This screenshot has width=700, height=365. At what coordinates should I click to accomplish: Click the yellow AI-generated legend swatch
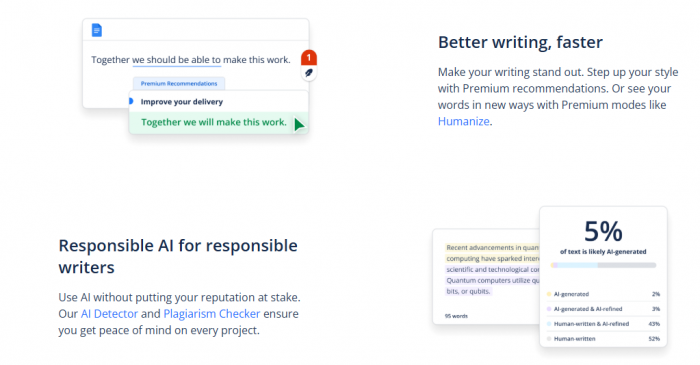coord(549,294)
